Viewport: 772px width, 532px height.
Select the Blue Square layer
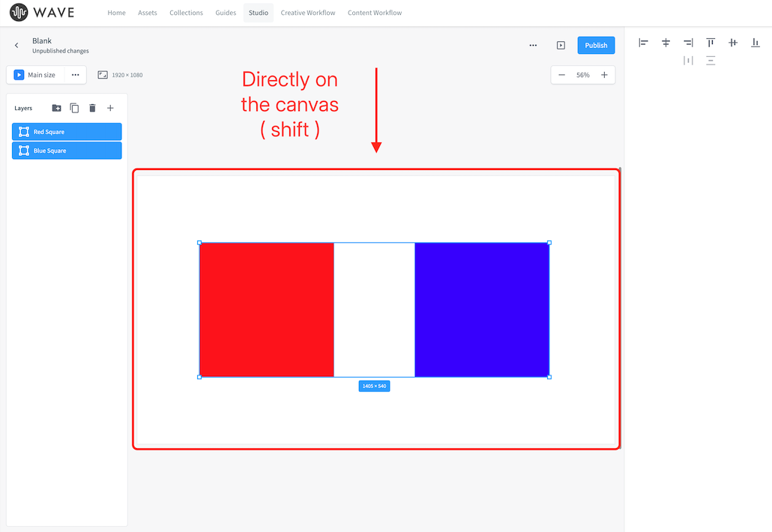tap(67, 151)
